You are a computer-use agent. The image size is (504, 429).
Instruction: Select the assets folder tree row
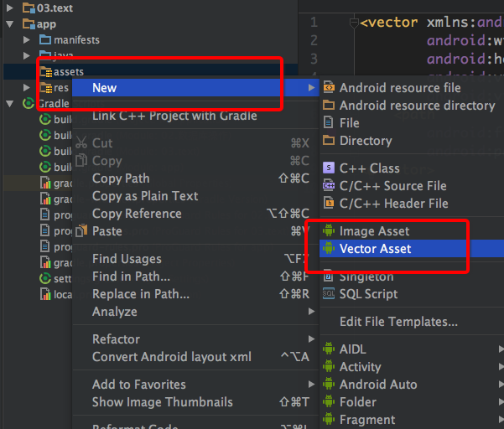coord(150,71)
